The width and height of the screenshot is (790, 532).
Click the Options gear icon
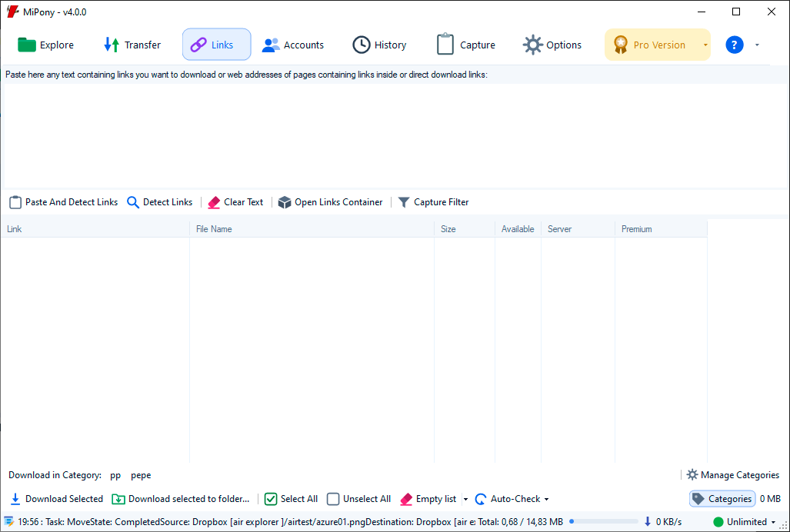[x=532, y=45]
